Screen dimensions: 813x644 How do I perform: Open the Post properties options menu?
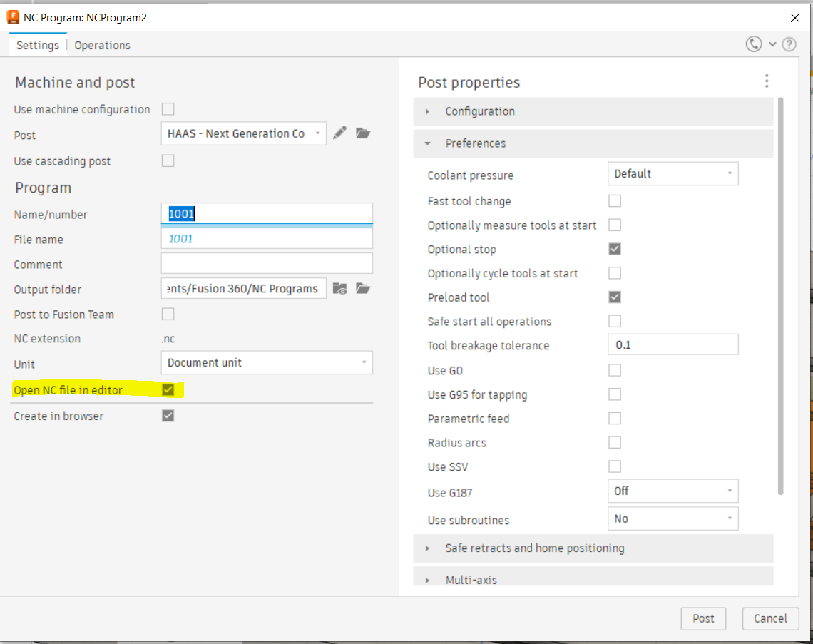[767, 81]
